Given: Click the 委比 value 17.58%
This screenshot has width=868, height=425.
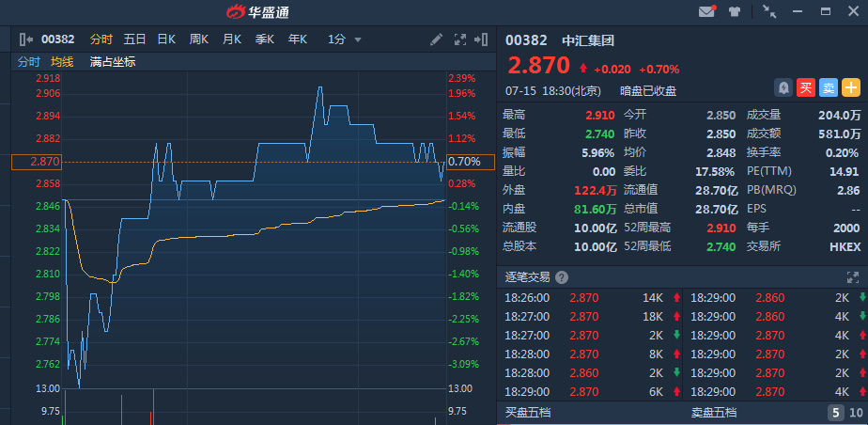Looking at the screenshot, I should click(715, 172).
